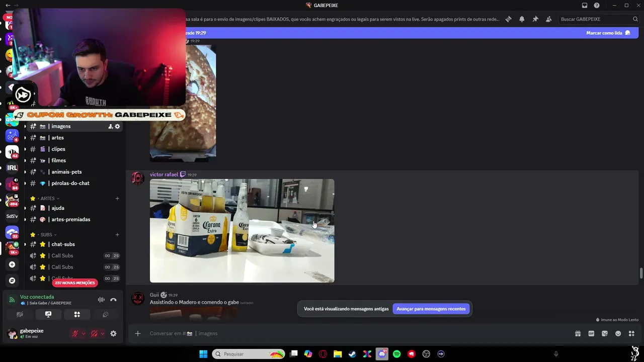Click the gabepeixe user panel name
This screenshot has height=362, width=644.
tap(32, 331)
